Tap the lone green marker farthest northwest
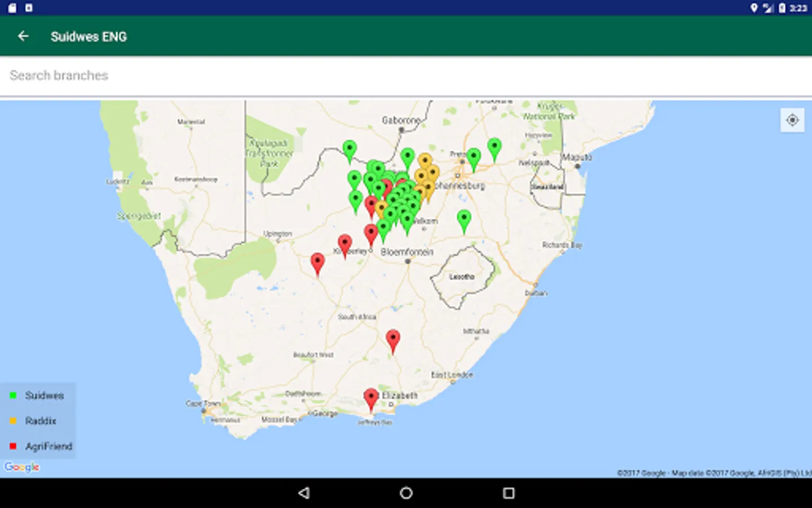This screenshot has height=508, width=812. 350,151
